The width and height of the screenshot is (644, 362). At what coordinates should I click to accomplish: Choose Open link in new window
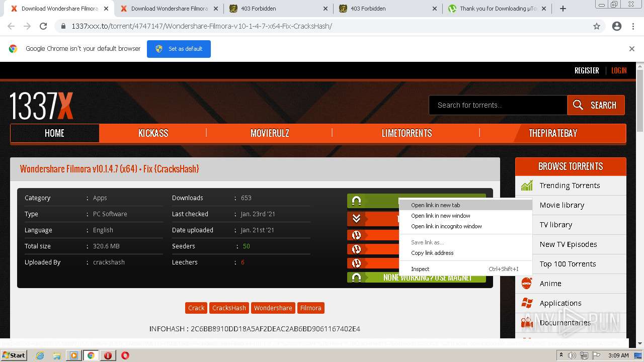pos(465,216)
